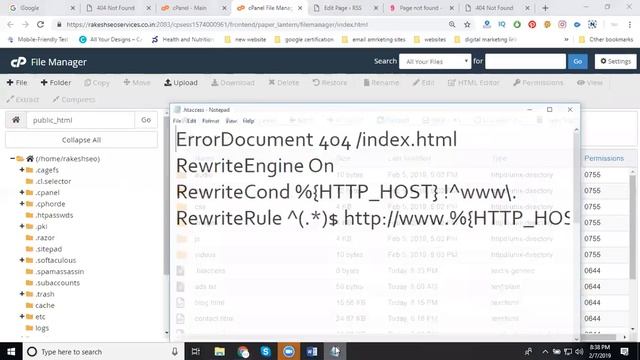Click the Copy toolbar button
The height and width of the screenshot is (360, 640).
[x=97, y=82]
